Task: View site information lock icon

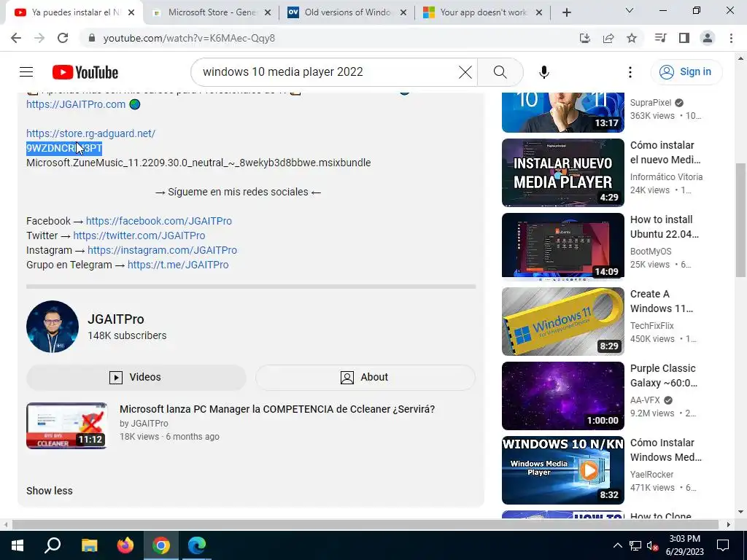Action: pos(92,38)
